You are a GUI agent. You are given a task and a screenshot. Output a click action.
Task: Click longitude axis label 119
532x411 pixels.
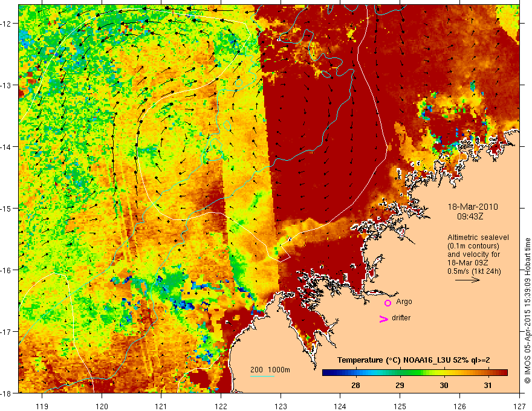click(42, 406)
